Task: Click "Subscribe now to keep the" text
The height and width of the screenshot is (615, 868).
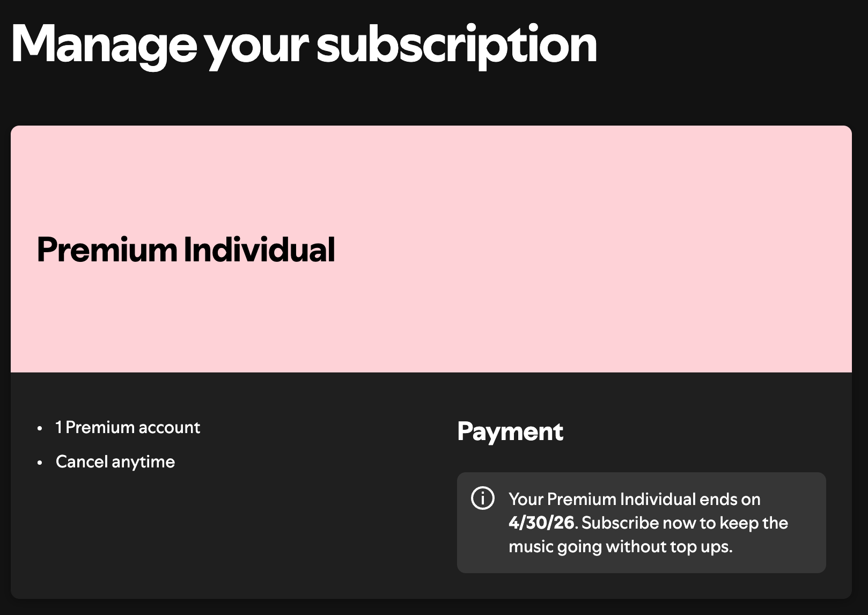Action: pos(685,523)
